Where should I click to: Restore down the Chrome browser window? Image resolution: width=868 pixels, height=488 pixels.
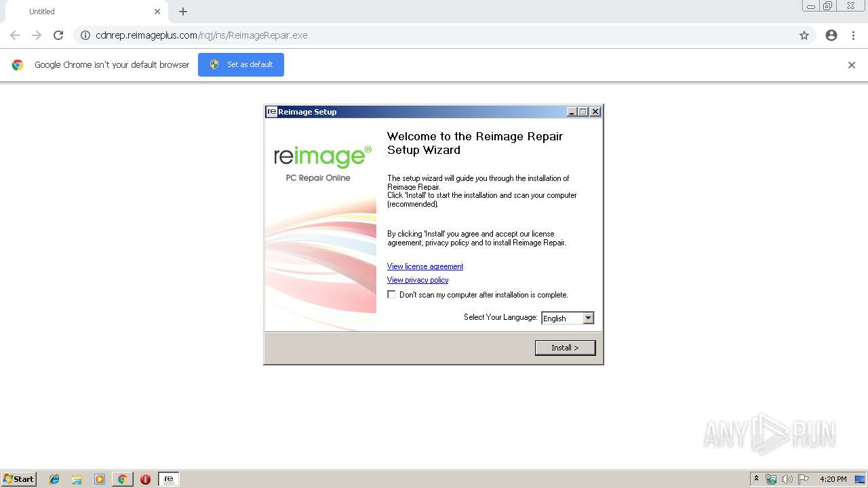click(828, 6)
